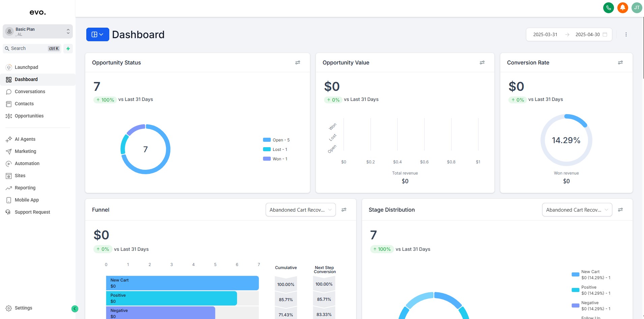
Task: Click the lightning icon next to search
Action: click(x=68, y=48)
